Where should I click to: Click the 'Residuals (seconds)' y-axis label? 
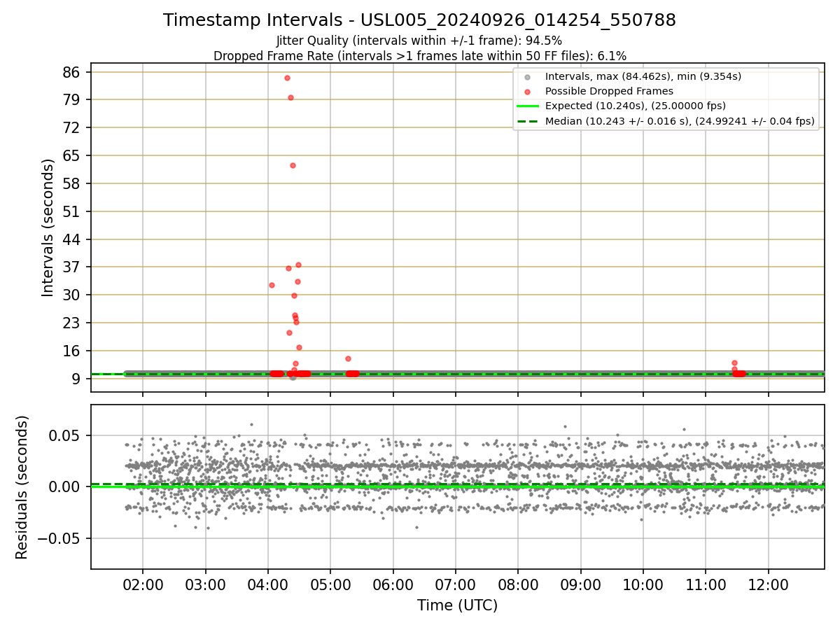[x=22, y=487]
